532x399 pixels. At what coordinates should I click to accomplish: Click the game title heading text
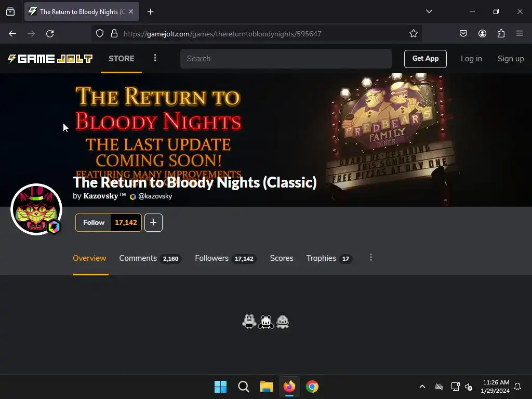[x=195, y=182]
